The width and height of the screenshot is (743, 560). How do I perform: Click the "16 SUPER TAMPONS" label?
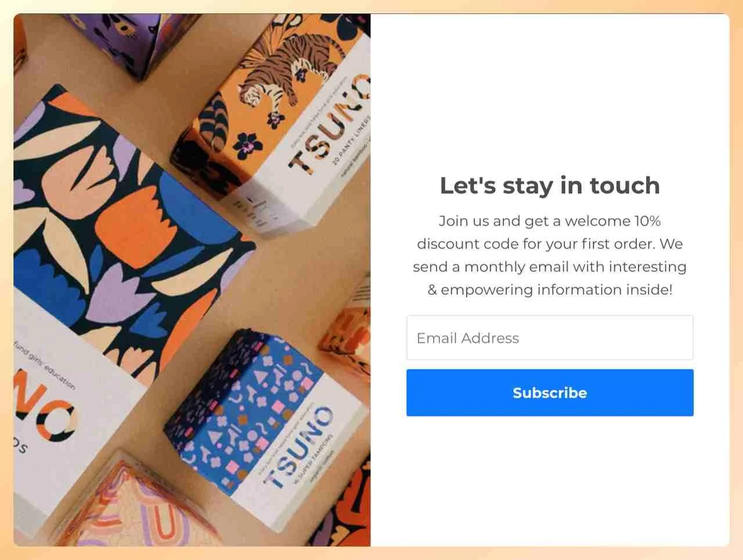[312, 460]
